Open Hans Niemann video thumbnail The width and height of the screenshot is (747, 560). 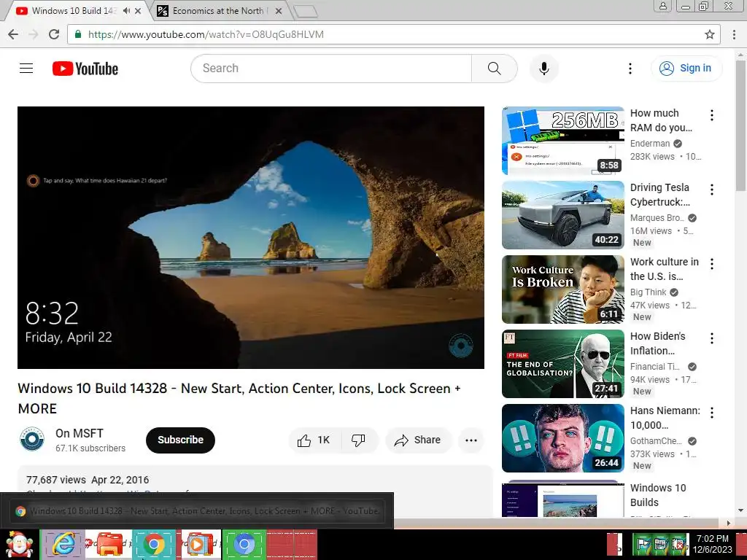(562, 438)
